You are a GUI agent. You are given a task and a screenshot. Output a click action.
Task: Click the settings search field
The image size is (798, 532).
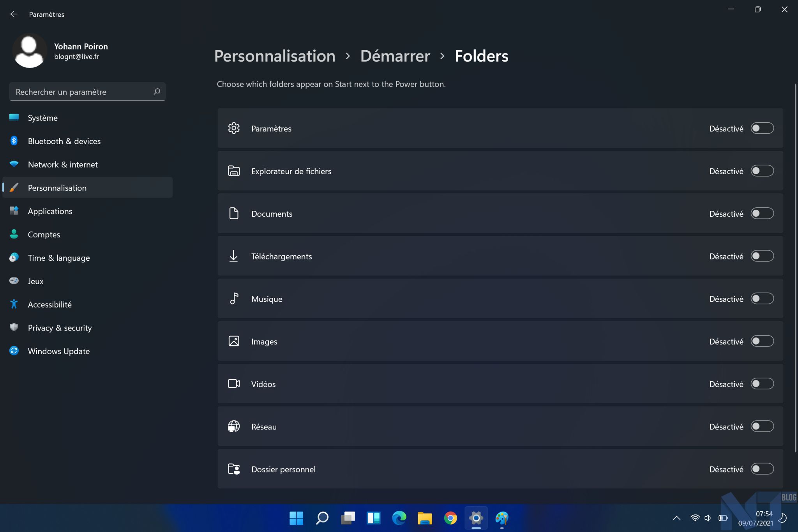tap(87, 92)
